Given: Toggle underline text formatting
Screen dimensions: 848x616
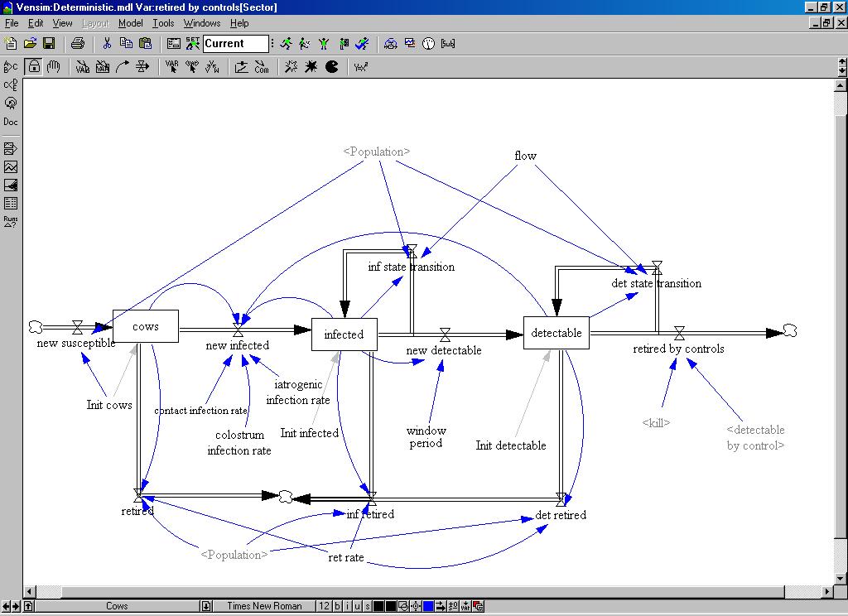Looking at the screenshot, I should coord(357,606).
